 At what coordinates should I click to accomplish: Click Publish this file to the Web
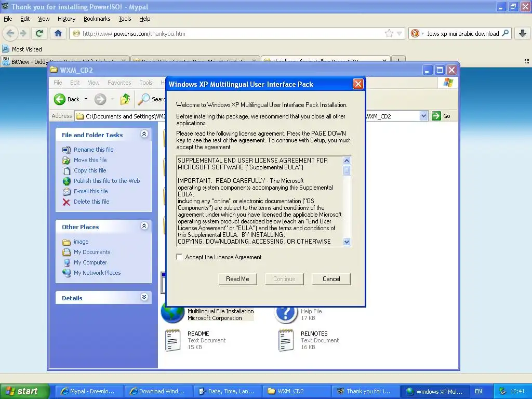point(107,181)
